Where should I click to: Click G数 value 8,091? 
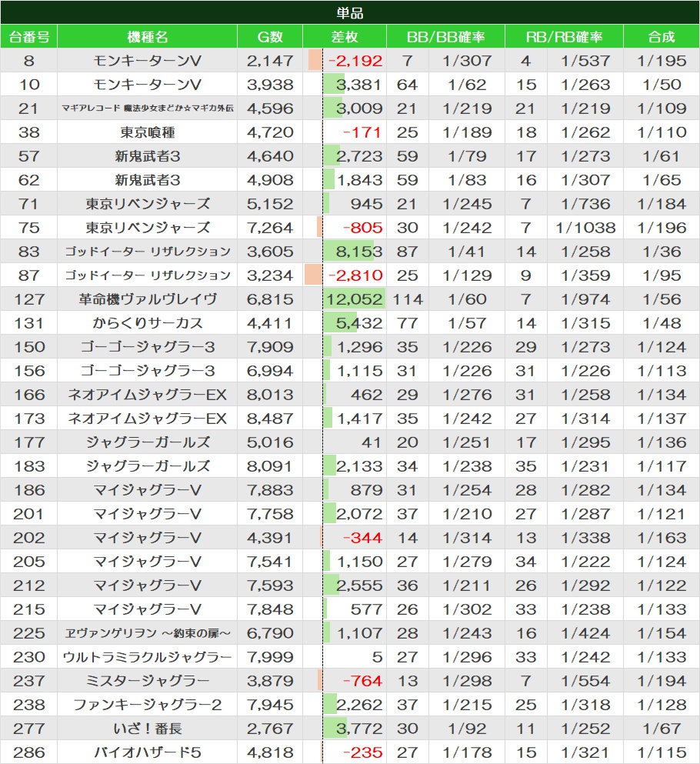point(270,466)
